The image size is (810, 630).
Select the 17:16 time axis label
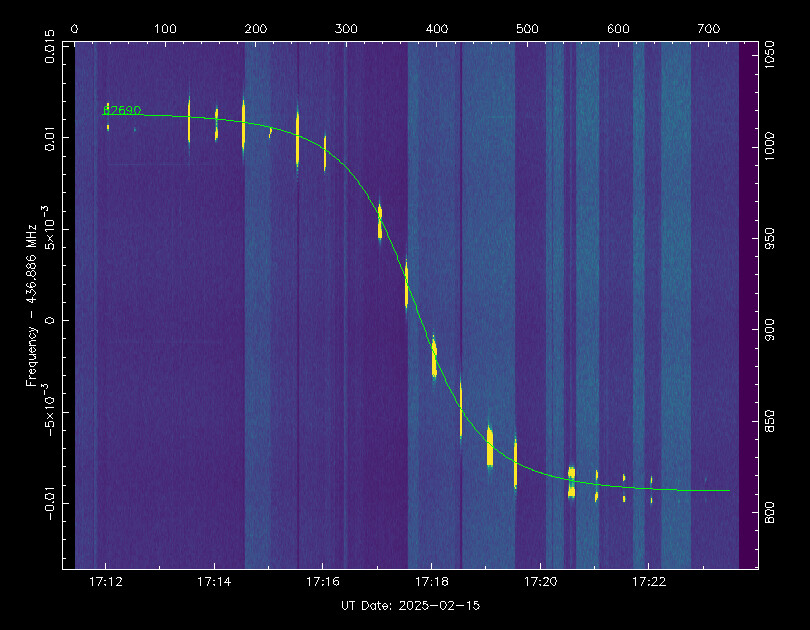point(322,580)
